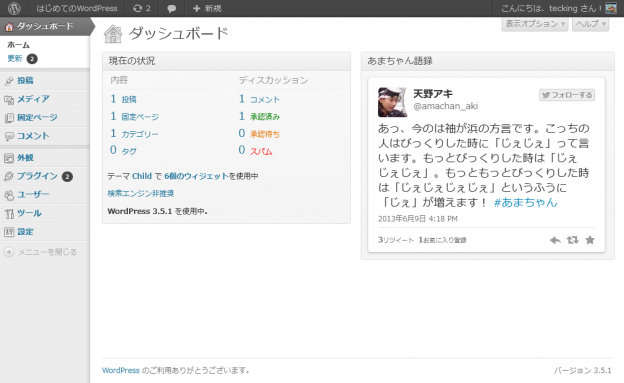The height and width of the screenshot is (383, 624).
Task: Open user avatar in top-right admin bar
Action: click(x=611, y=8)
